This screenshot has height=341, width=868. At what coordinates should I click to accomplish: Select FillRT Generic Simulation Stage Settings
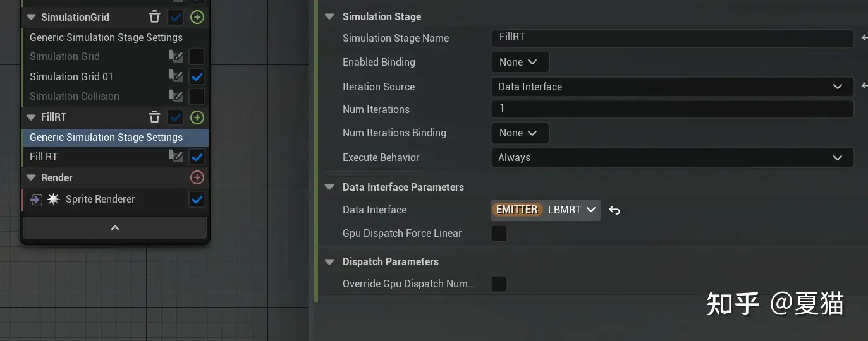[x=106, y=137]
